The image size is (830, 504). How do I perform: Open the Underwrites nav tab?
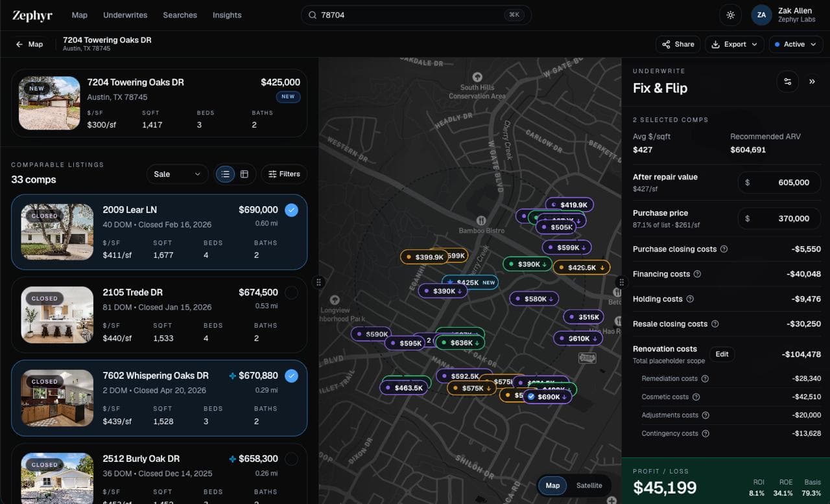tap(125, 15)
